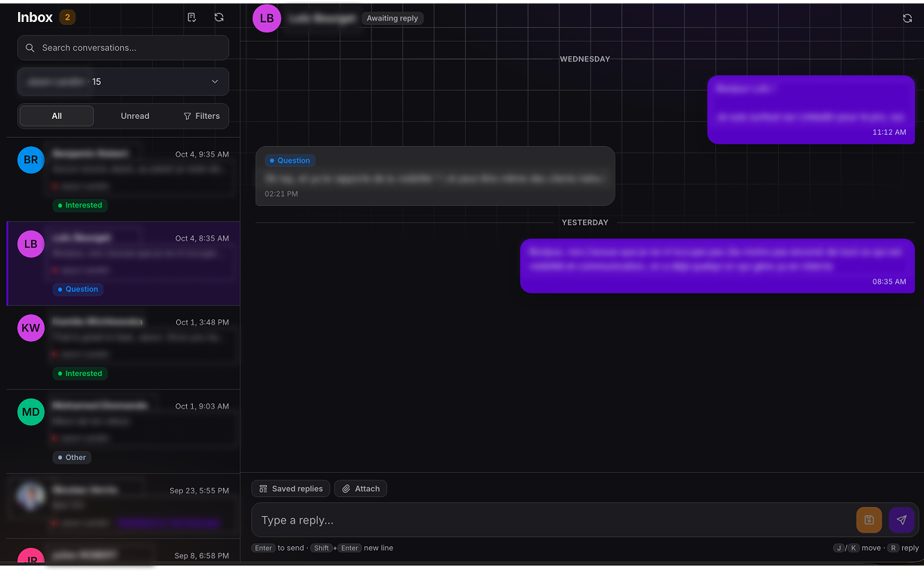Click the Question label inside the received message

290,160
